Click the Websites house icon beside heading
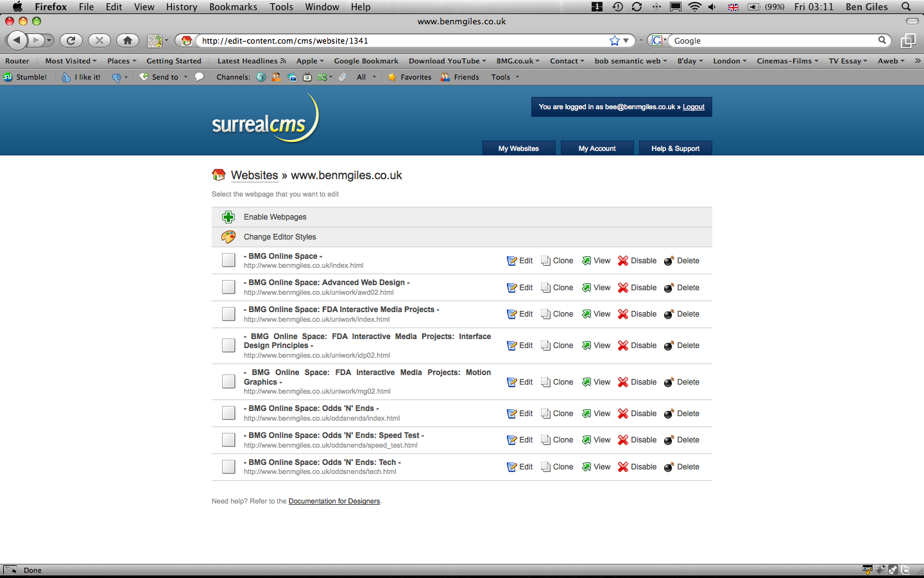This screenshot has height=578, width=924. click(x=219, y=175)
